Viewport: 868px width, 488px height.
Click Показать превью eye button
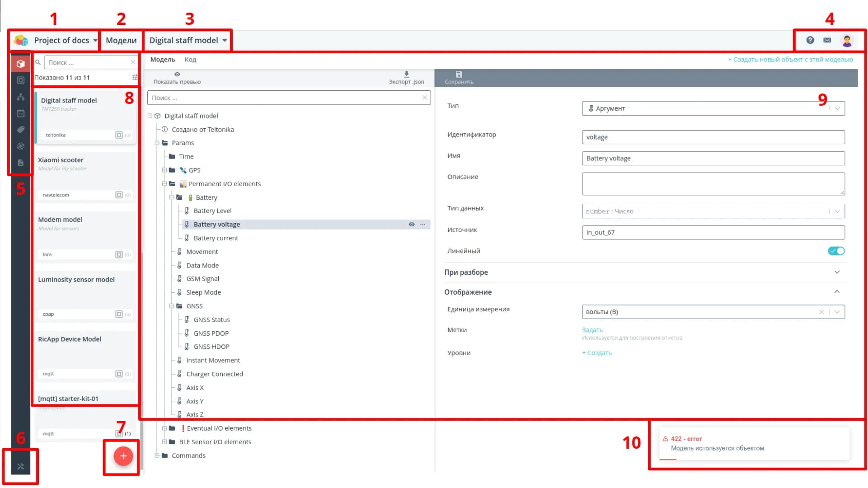[177, 75]
